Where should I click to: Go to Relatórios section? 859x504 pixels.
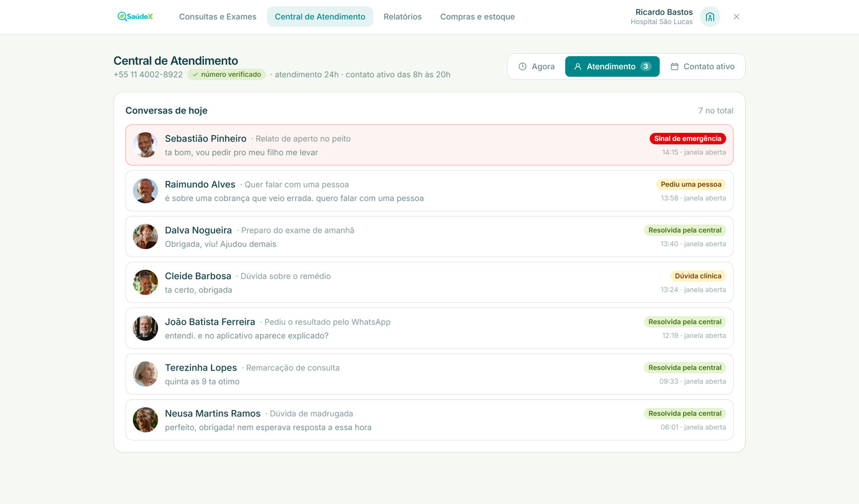click(x=403, y=17)
